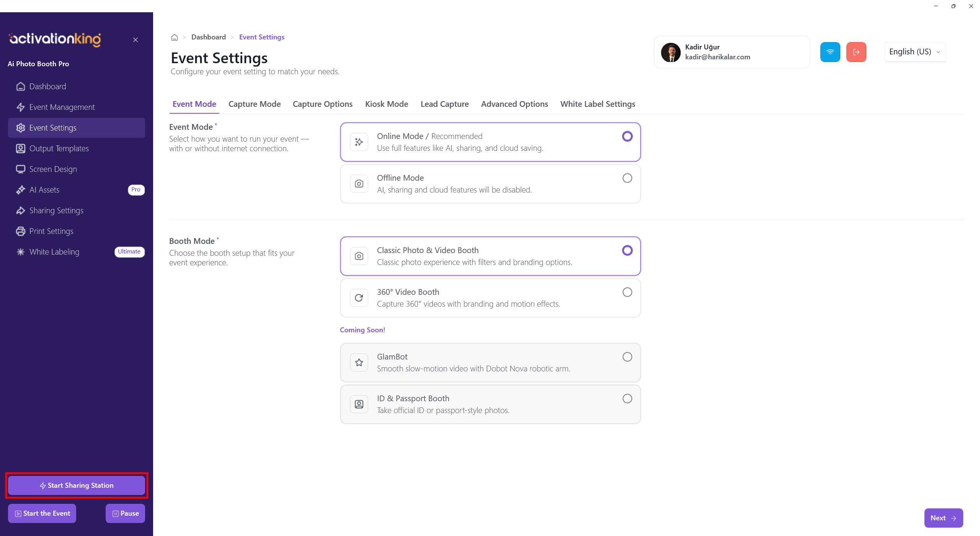Open the English (US) language dropdown
The height and width of the screenshot is (536, 980).
915,52
